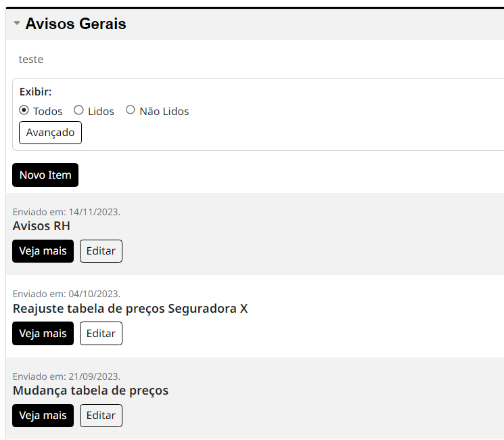The image size is (504, 440).
Task: Select the Não Lidos radio button
Action: 130,110
